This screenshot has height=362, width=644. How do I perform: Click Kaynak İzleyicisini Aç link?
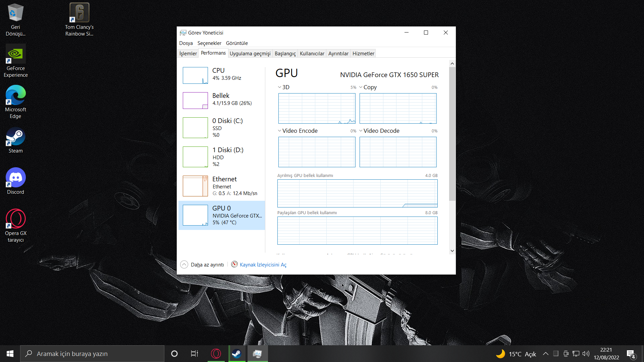click(x=263, y=265)
